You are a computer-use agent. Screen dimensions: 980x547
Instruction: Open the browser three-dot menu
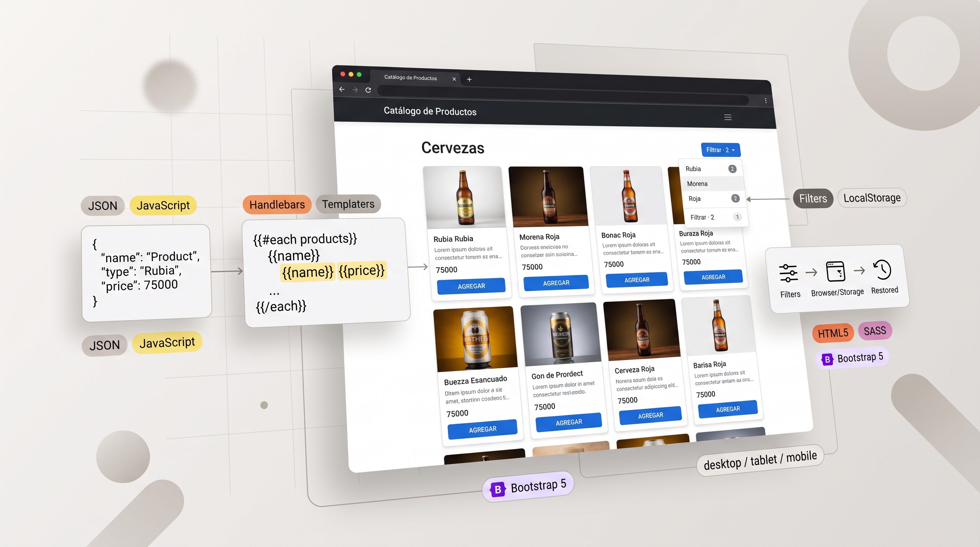coord(765,101)
